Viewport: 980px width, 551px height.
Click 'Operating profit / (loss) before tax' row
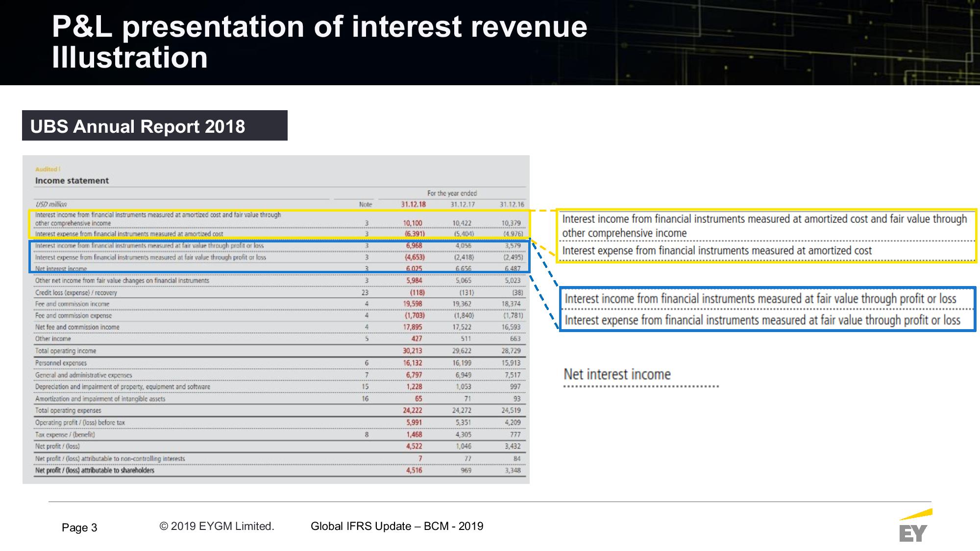(80, 423)
